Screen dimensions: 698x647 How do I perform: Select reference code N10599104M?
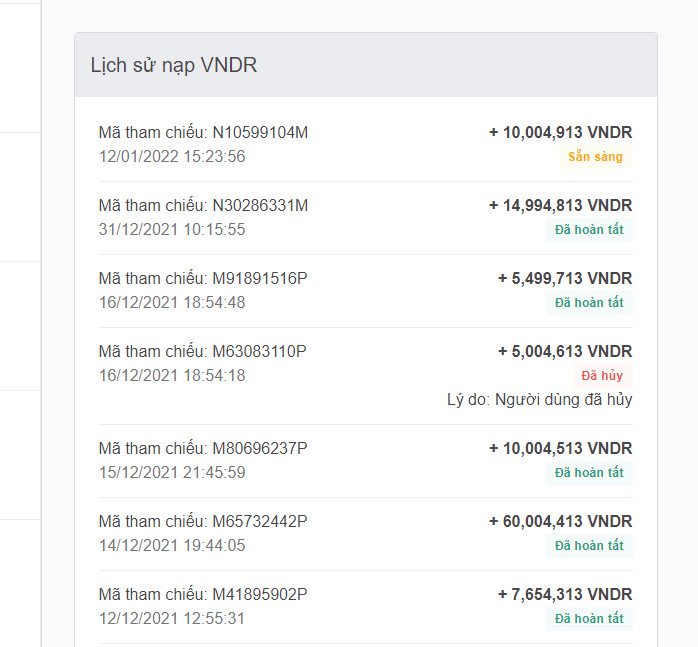pyautogui.click(x=260, y=132)
